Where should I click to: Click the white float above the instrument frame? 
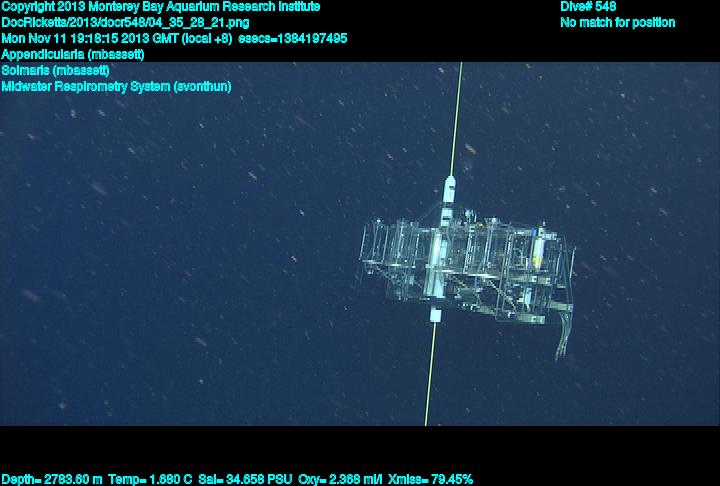pos(450,189)
